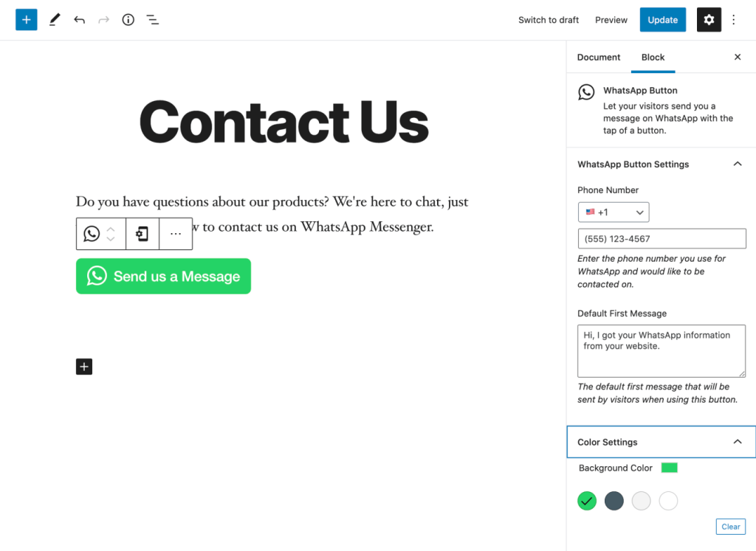
Task: Choose the dark gray background color circle
Action: point(614,501)
